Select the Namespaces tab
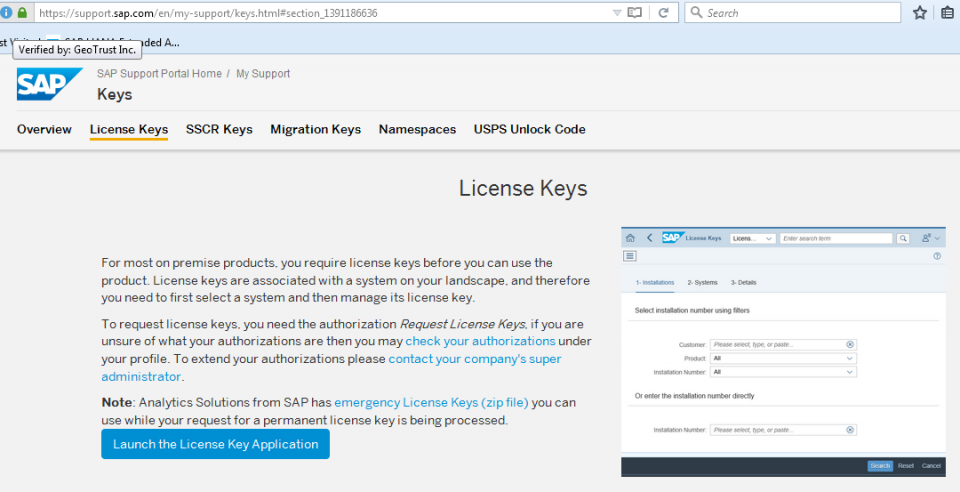Image resolution: width=960 pixels, height=492 pixels. (417, 130)
